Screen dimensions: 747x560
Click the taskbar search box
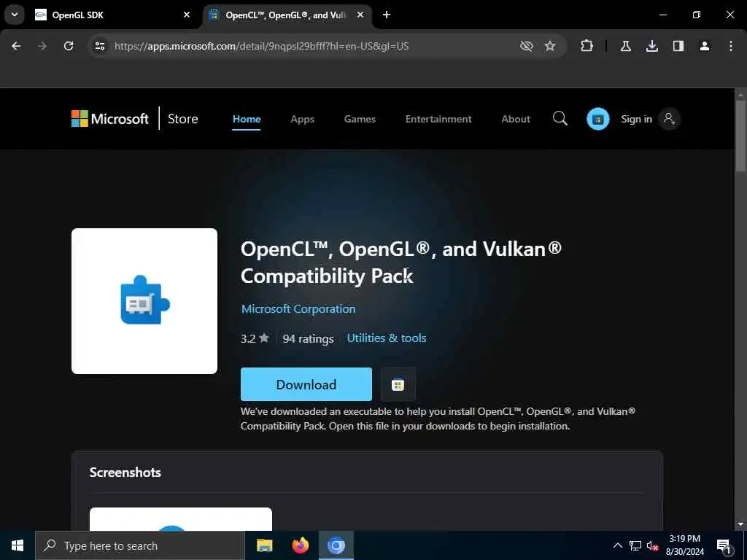[140, 545]
